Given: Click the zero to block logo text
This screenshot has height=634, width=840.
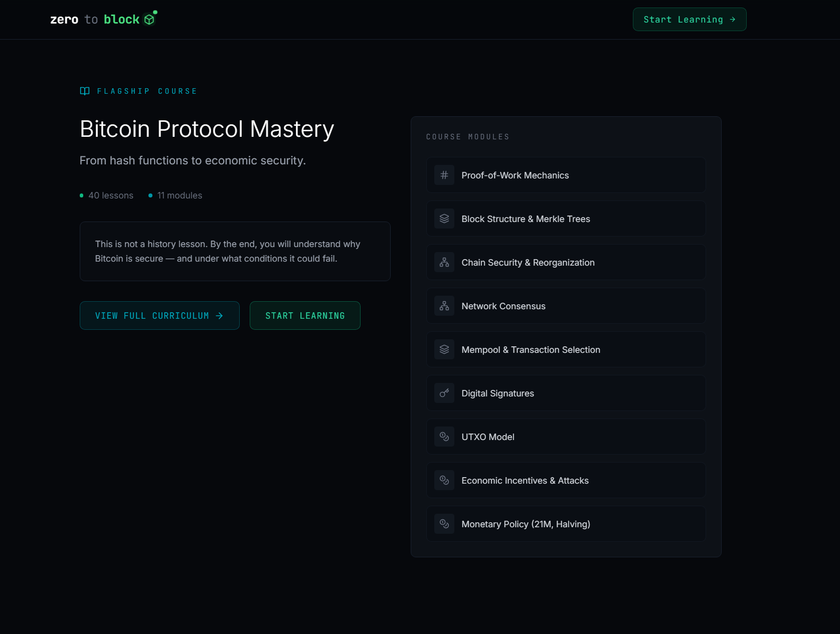Looking at the screenshot, I should coord(95,19).
